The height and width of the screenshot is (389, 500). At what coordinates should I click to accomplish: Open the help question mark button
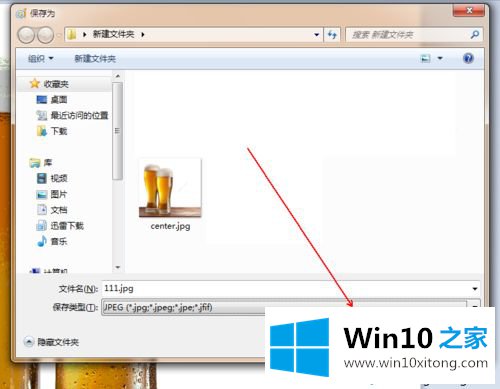click(468, 58)
